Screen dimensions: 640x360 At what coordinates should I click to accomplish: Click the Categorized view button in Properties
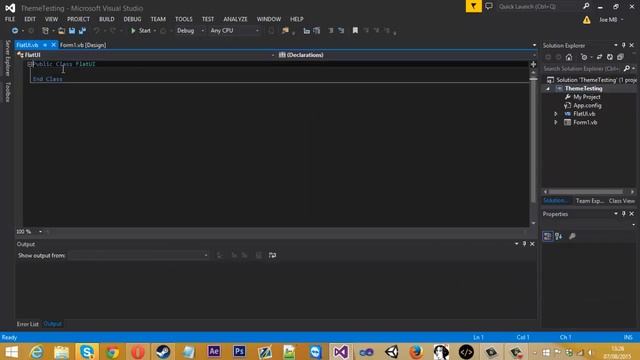[548, 236]
